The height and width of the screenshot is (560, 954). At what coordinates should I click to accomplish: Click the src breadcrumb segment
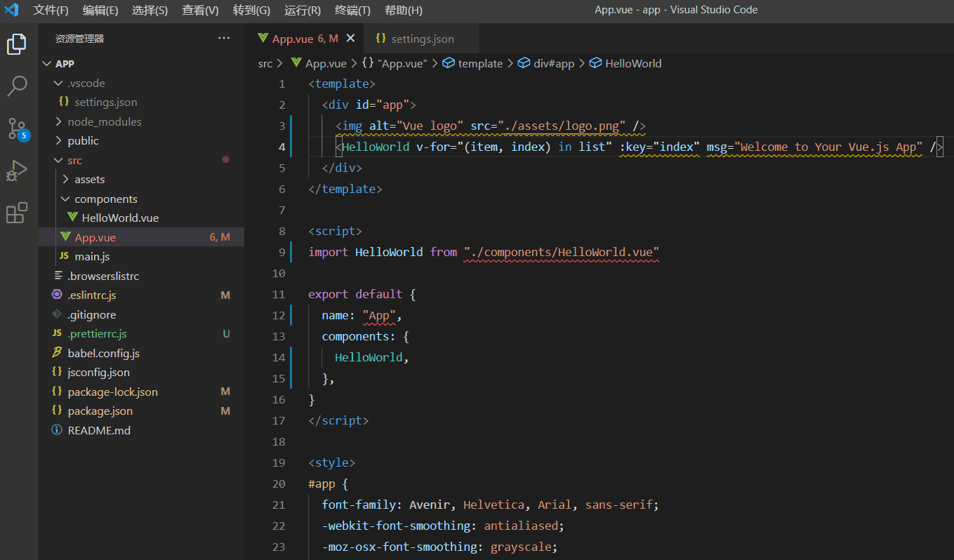tap(265, 63)
